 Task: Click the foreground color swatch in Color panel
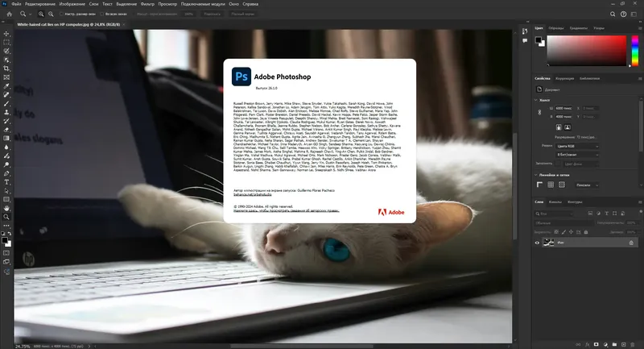point(538,39)
